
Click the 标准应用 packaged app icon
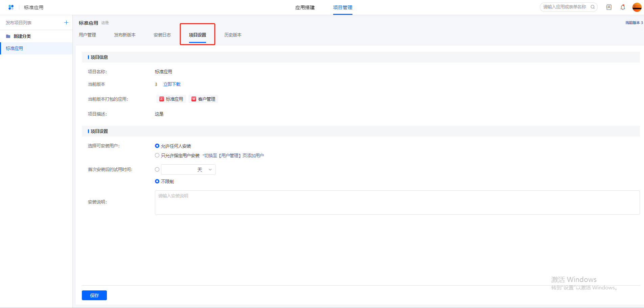(x=162, y=99)
